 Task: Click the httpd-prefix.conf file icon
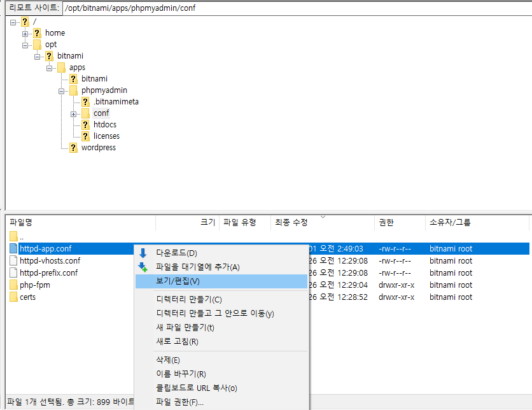coord(13,272)
